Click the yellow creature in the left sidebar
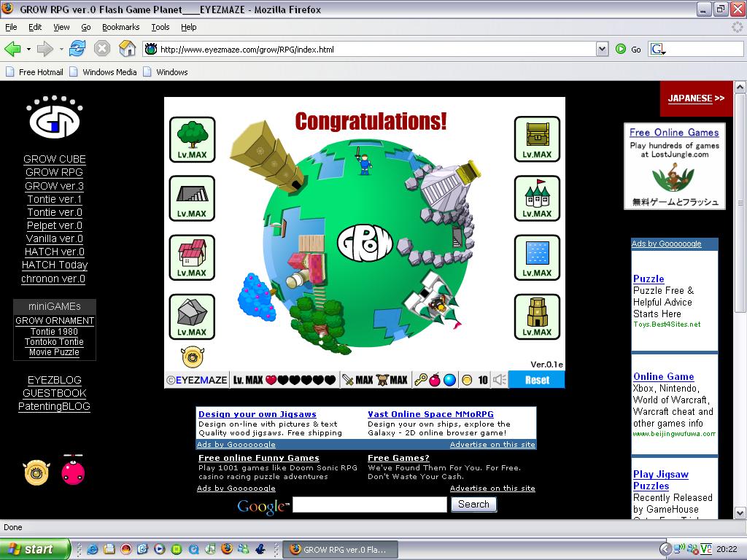 pyautogui.click(x=36, y=472)
